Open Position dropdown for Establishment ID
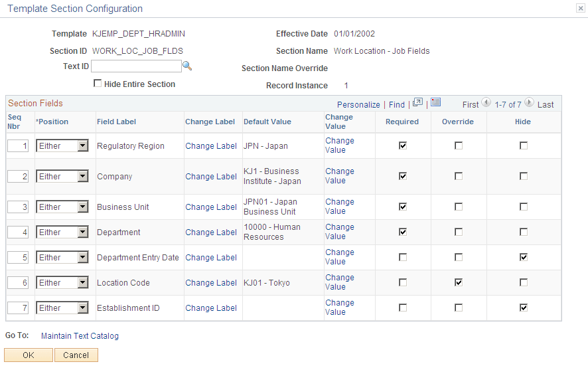 click(x=62, y=308)
